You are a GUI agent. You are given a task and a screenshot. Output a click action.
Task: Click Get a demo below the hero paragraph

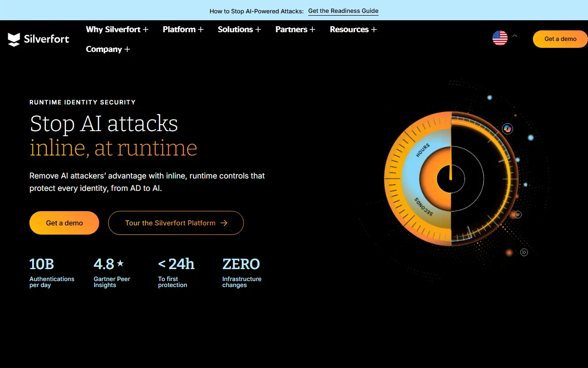pos(64,223)
